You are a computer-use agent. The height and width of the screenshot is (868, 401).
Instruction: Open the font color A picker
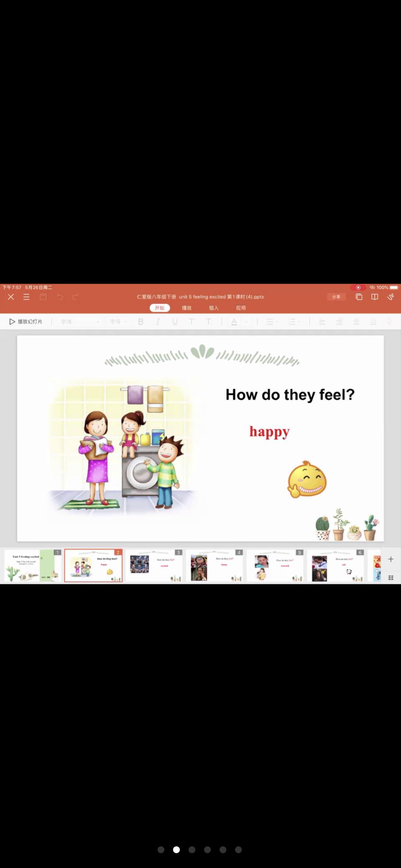click(234, 322)
